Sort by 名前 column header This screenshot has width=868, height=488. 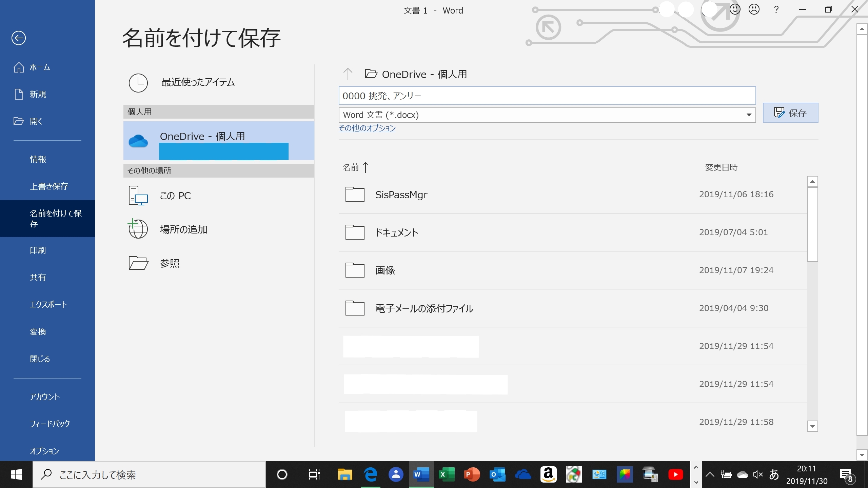coord(355,167)
